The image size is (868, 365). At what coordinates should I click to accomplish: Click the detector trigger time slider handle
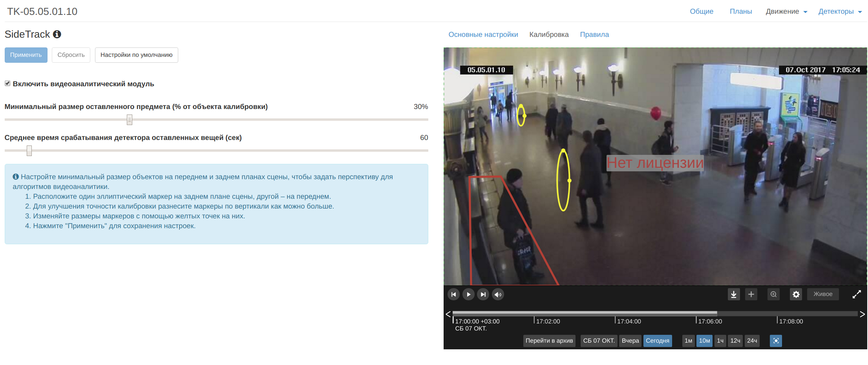(29, 151)
